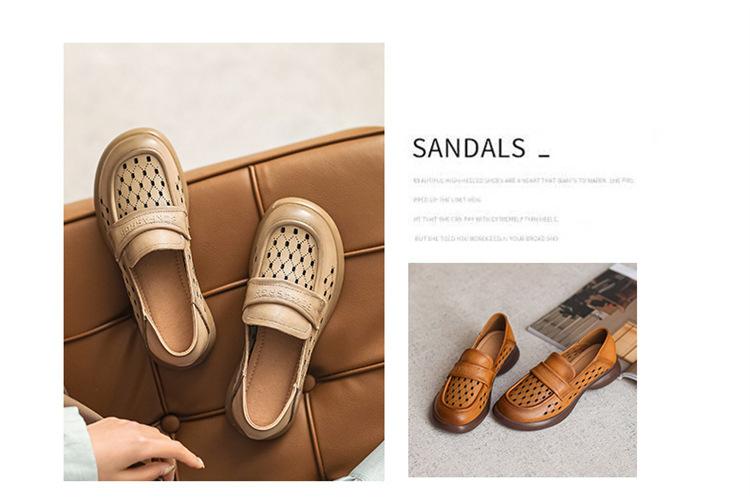The image size is (750, 503).
Task: Open the beige loafers product photo
Action: coord(224,262)
